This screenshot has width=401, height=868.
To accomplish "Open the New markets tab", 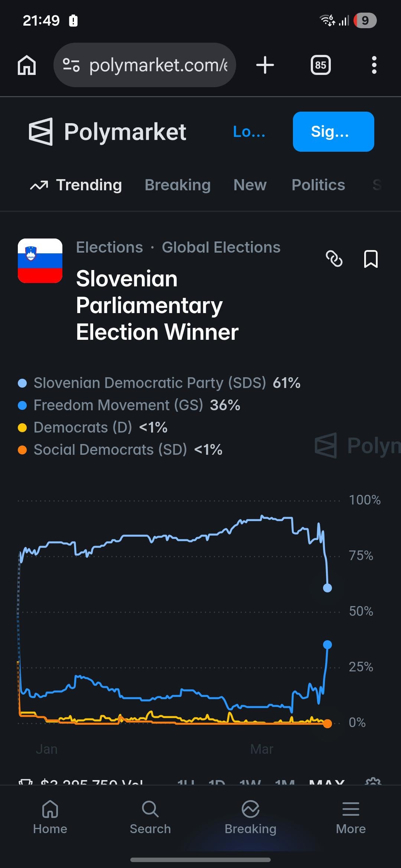I will [250, 185].
